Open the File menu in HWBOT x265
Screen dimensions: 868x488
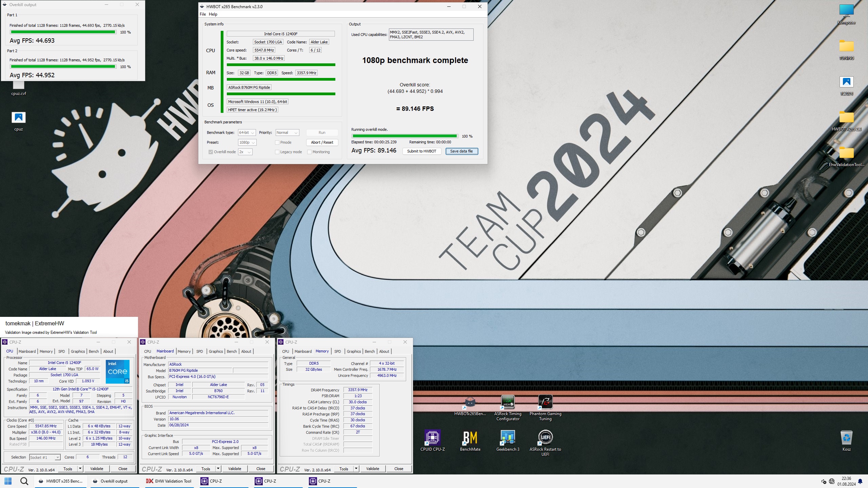203,14
